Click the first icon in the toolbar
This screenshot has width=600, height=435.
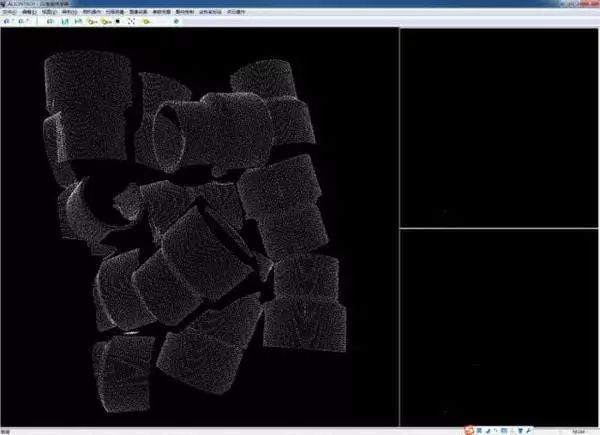[7, 21]
